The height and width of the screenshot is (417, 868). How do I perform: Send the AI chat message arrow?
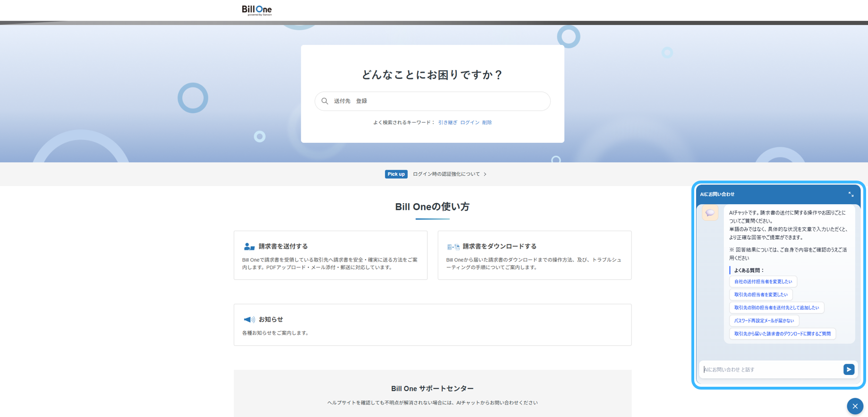click(849, 369)
